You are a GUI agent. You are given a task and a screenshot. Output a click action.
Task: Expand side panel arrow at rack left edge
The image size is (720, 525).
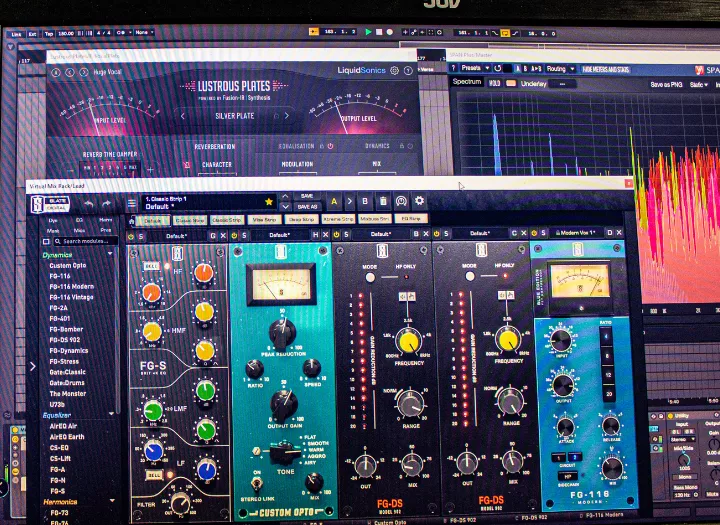tap(33, 367)
